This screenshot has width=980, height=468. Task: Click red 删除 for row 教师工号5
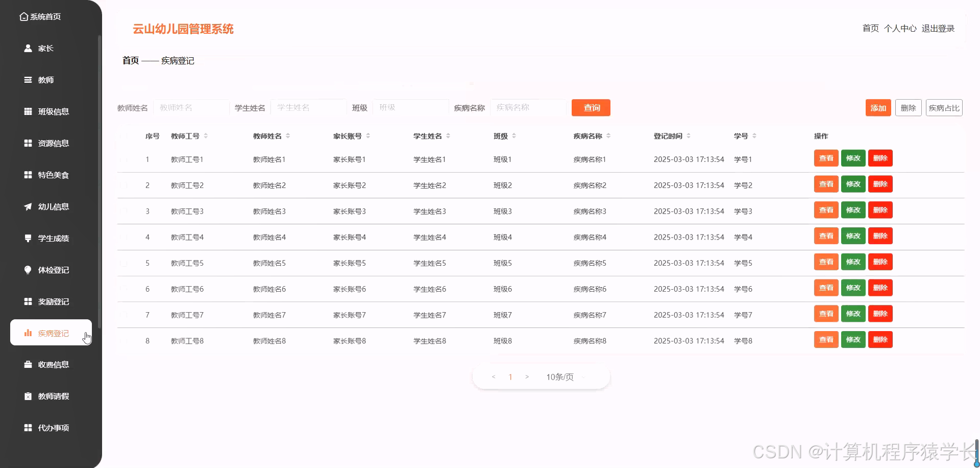point(880,262)
